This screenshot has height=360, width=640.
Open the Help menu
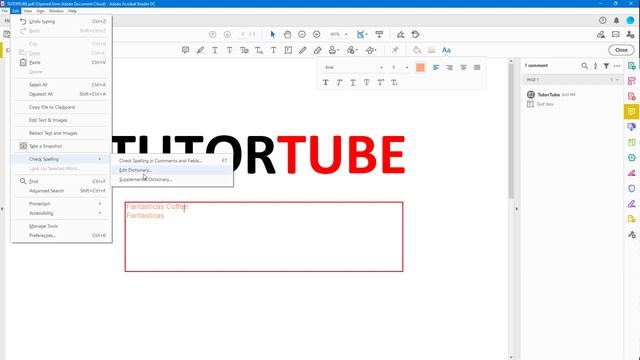72,11
